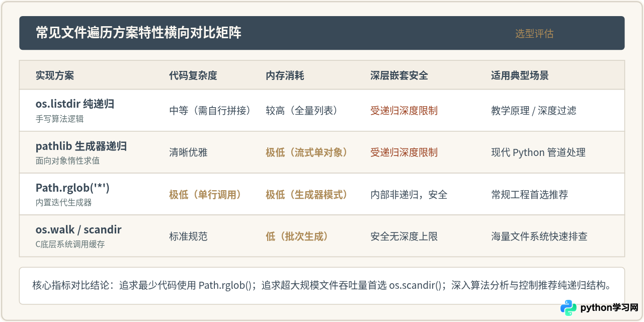Click the cell 低（批次生成）
Image resolution: width=644 pixels, height=322 pixels.
(297, 236)
